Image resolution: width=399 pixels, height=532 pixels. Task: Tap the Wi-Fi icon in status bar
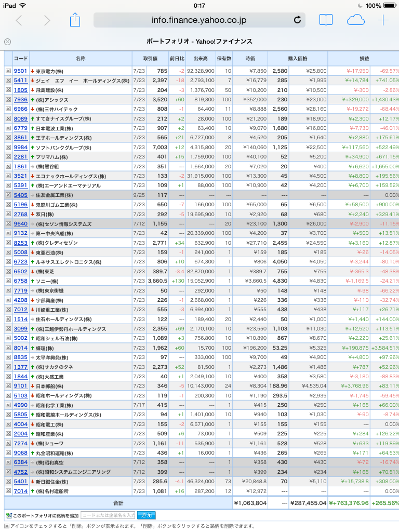point(23,5)
